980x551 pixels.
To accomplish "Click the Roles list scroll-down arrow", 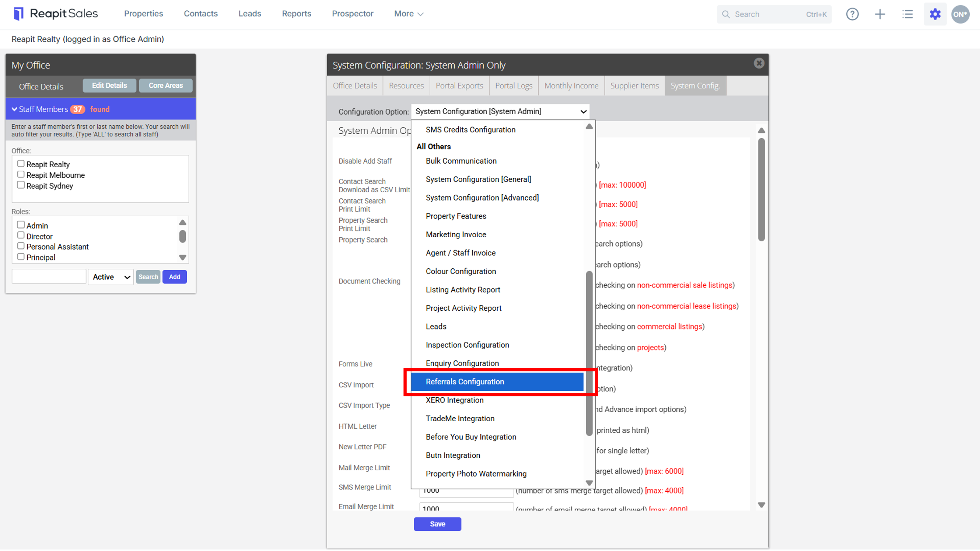I will click(x=182, y=258).
